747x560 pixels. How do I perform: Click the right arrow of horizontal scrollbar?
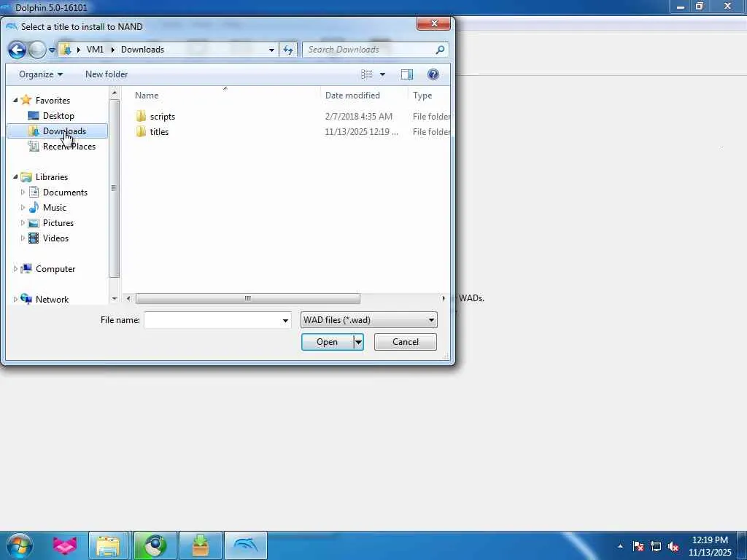tap(444, 298)
